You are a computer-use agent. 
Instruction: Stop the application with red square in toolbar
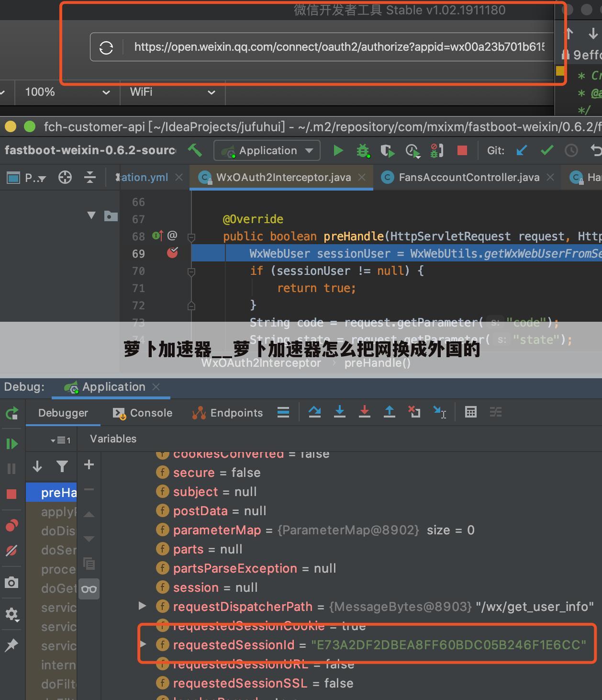(462, 151)
